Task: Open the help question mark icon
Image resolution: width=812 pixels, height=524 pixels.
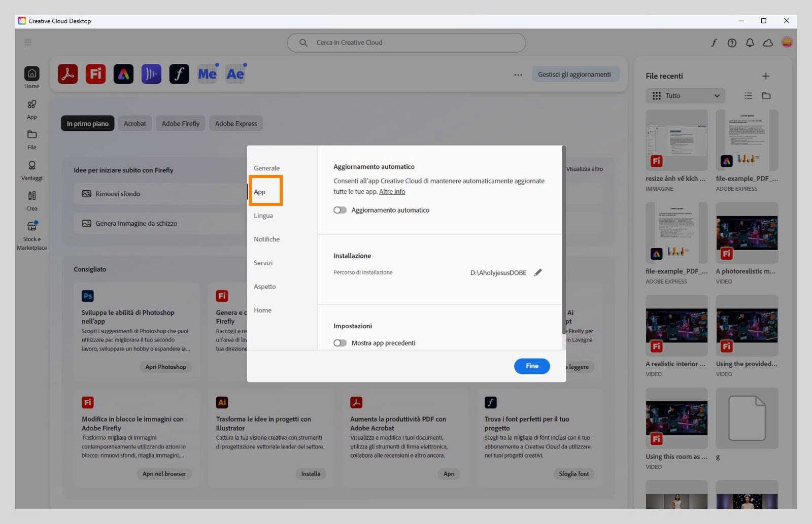Action: click(732, 43)
